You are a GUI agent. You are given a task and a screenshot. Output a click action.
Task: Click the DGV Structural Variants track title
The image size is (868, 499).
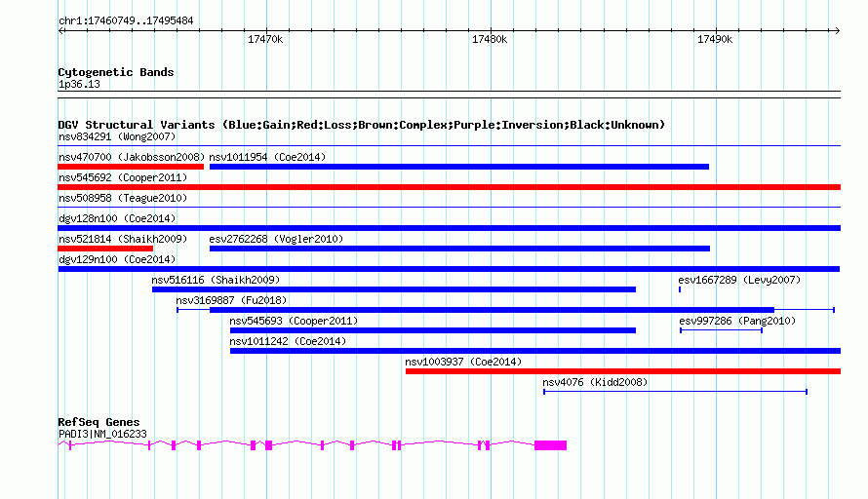(x=362, y=125)
